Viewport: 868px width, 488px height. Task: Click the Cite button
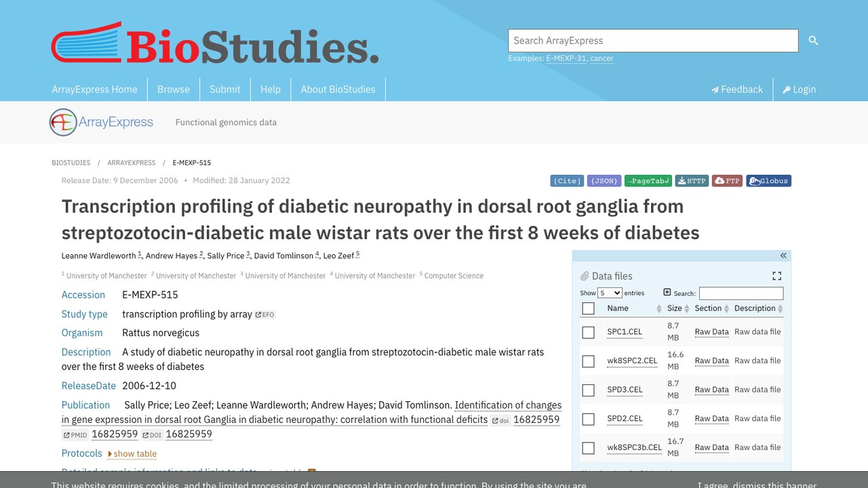pyautogui.click(x=567, y=181)
